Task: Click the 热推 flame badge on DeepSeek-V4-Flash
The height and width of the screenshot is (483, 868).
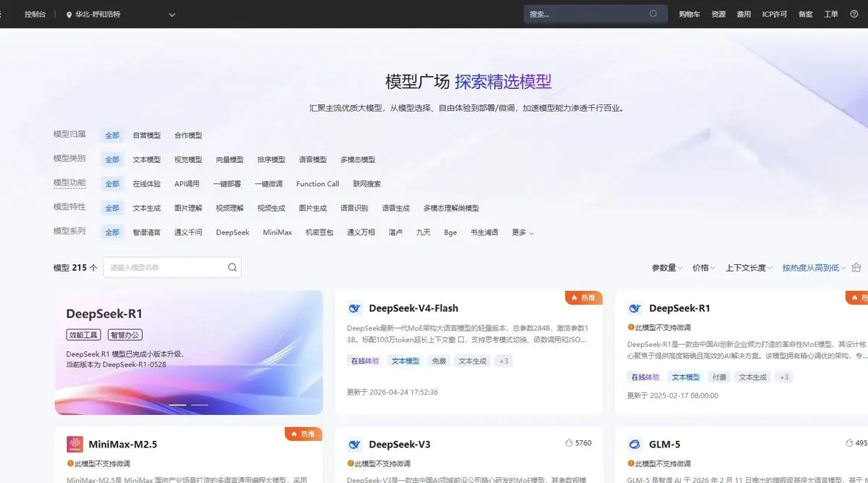Action: click(x=583, y=298)
